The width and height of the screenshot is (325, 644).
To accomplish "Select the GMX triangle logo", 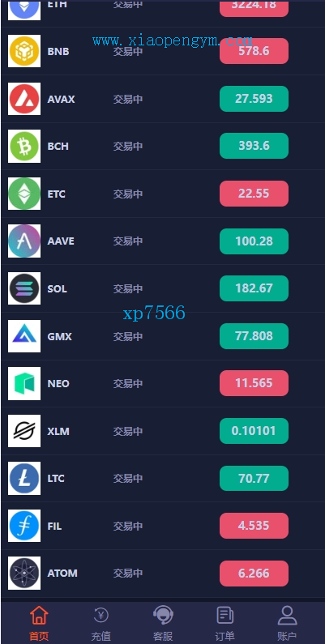I will coord(24,336).
